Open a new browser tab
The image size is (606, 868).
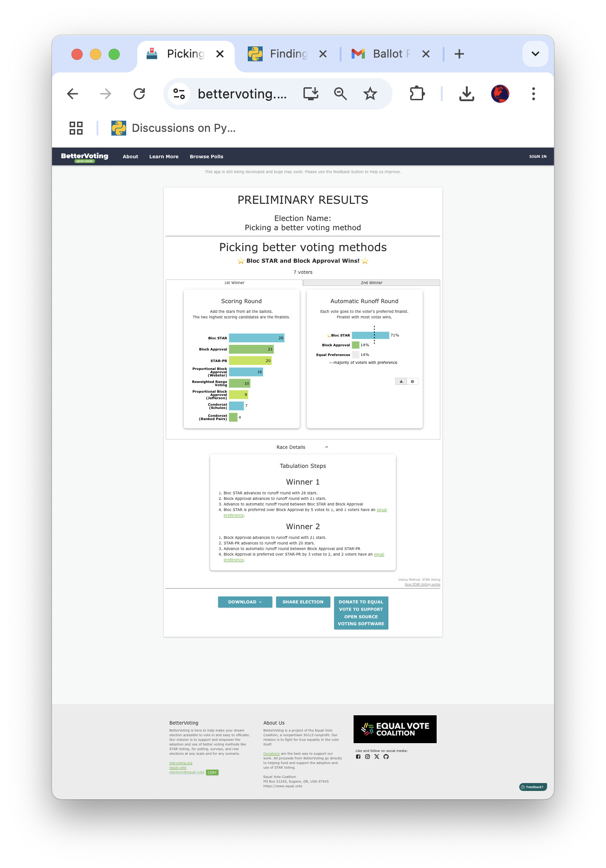click(459, 54)
